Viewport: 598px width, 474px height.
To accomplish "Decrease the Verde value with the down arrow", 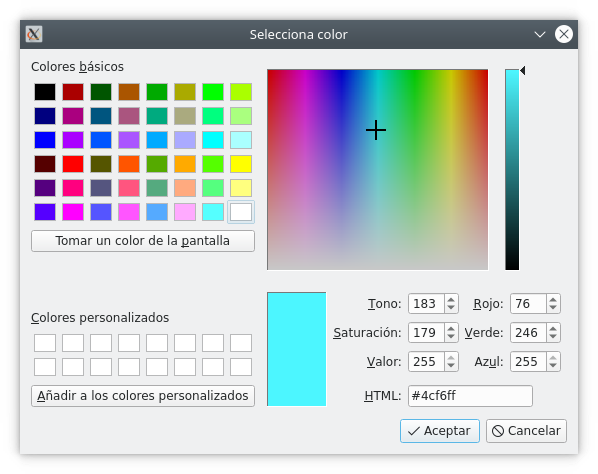I will point(553,337).
